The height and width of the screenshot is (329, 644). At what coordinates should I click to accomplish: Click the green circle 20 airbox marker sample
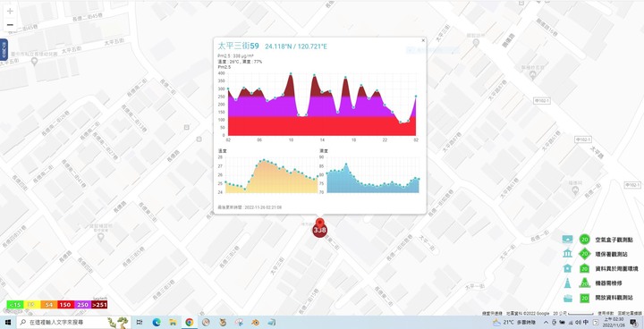584,239
